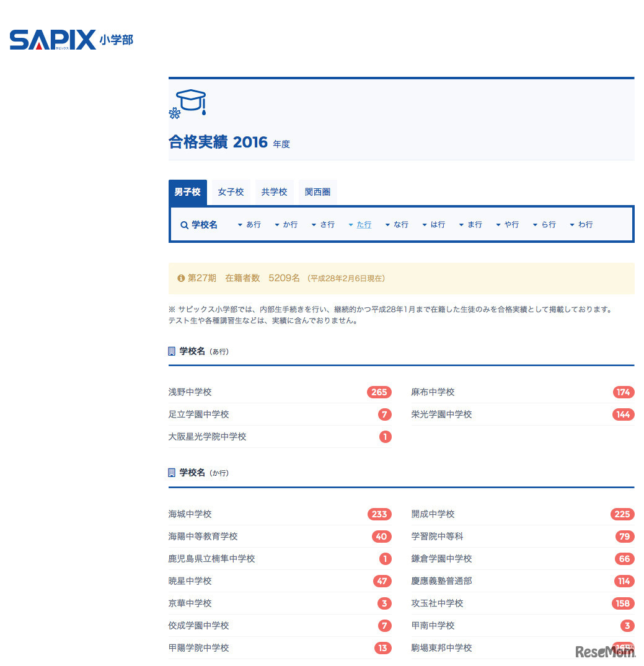Click 大阪星光学院中学校 school name

(x=208, y=437)
